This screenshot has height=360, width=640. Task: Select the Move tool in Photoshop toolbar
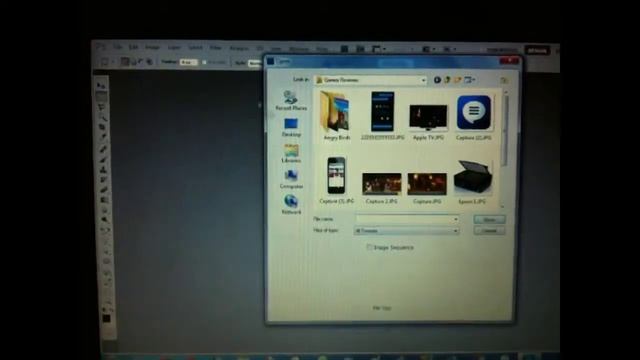pyautogui.click(x=101, y=86)
